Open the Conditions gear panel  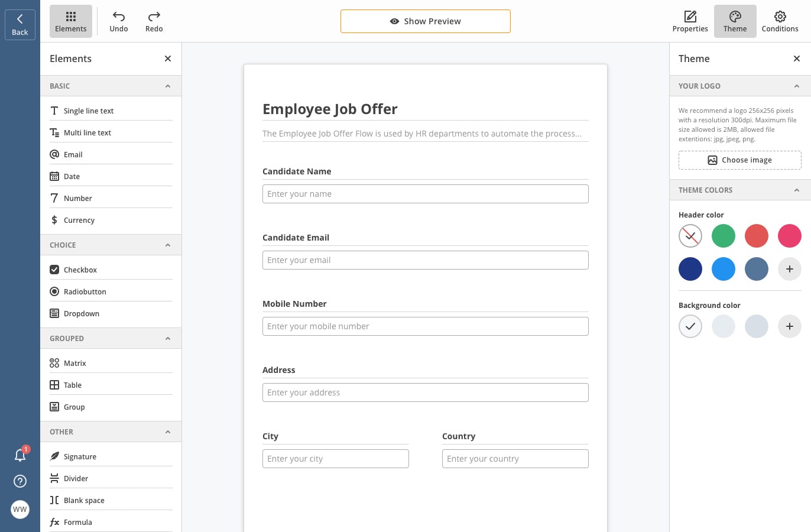click(x=780, y=21)
